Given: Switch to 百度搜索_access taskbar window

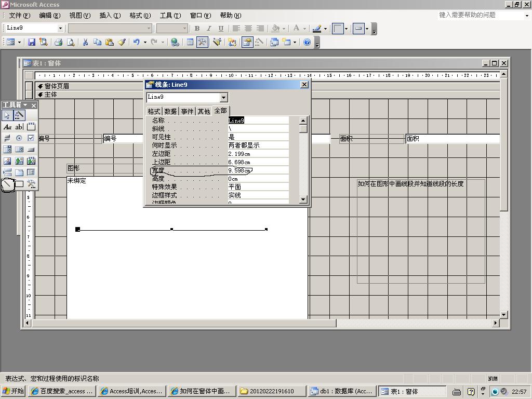Looking at the screenshot, I should pyautogui.click(x=62, y=391).
